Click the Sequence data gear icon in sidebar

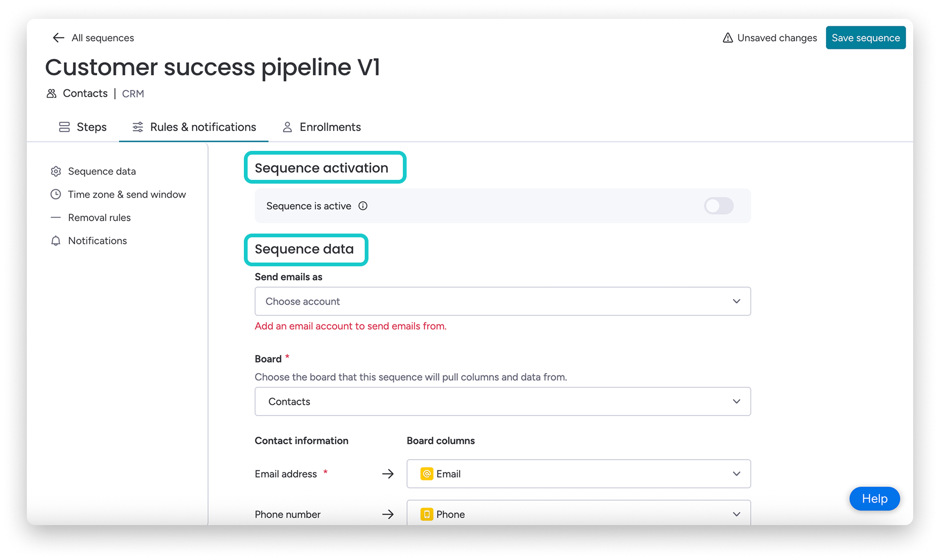click(x=56, y=171)
